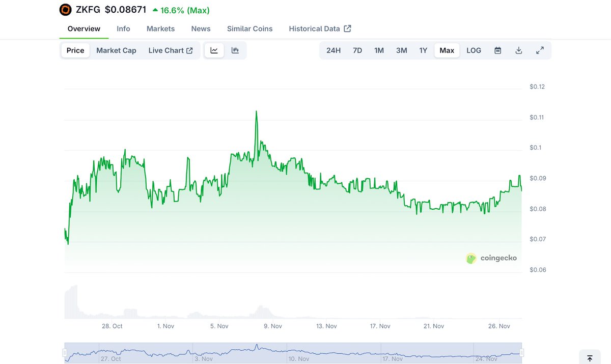Screen dimensions: 611x364
Task: Switch to the line chart view icon
Action: 214,50
